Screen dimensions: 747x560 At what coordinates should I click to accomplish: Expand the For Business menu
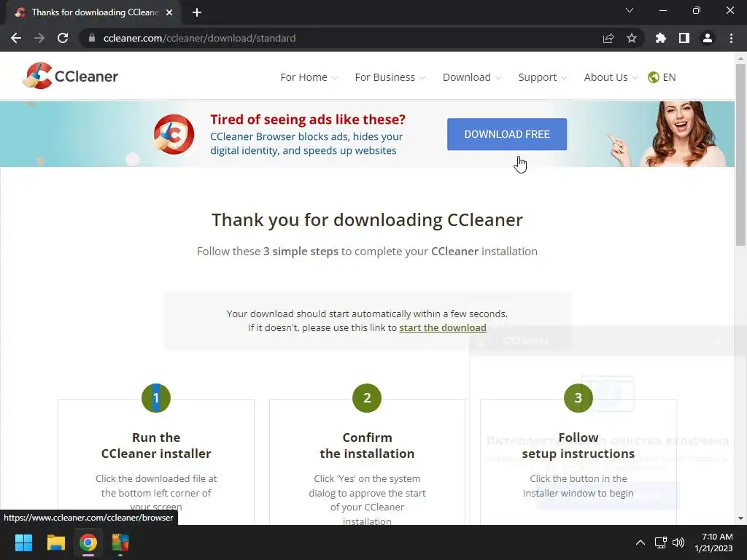(x=390, y=77)
